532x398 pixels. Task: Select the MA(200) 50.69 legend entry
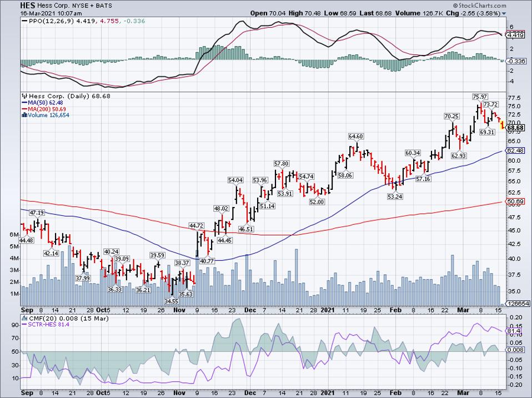pos(47,109)
